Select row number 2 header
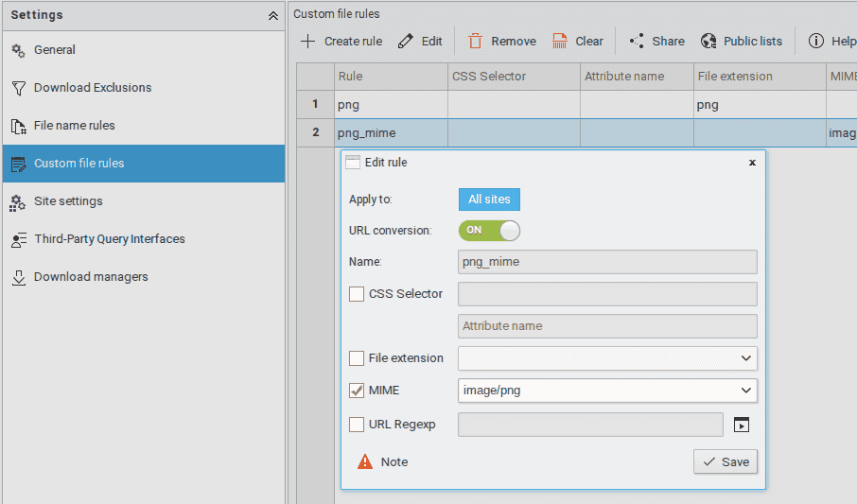Image resolution: width=857 pixels, height=504 pixels. pos(315,132)
